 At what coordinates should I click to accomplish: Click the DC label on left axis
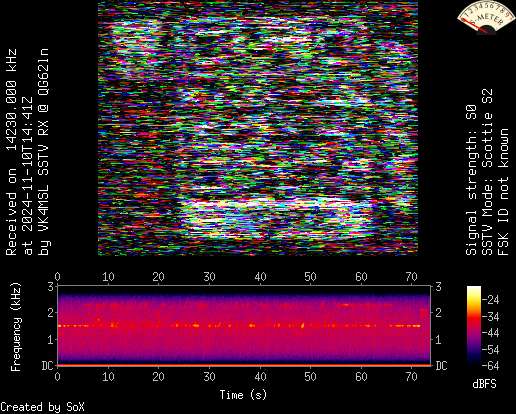pos(47,366)
